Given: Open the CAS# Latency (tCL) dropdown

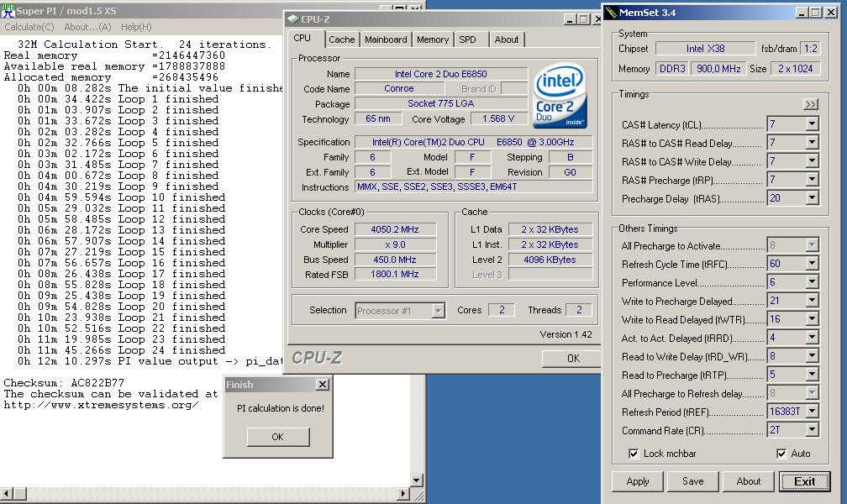Looking at the screenshot, I should tap(812, 124).
